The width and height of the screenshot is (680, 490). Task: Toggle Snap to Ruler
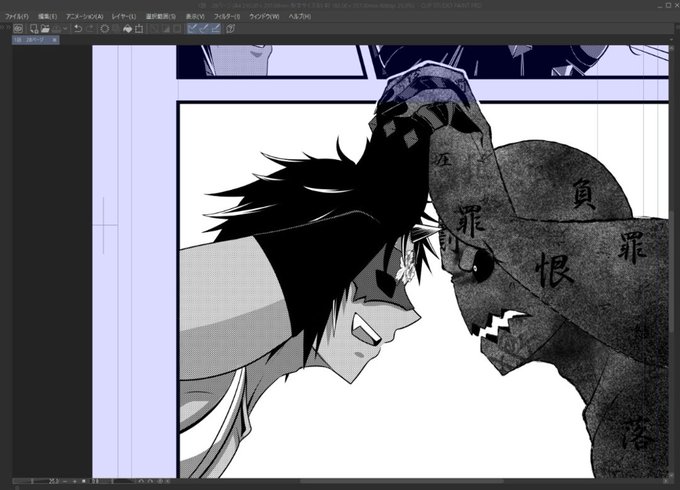193,29
